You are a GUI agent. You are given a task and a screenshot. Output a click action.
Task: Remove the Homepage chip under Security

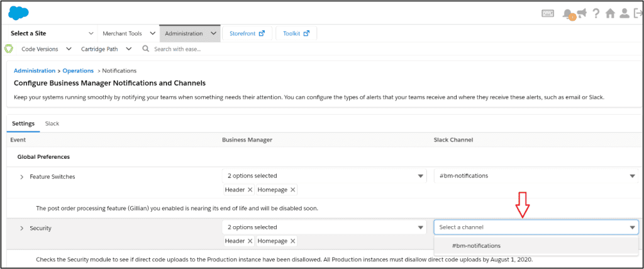point(292,241)
